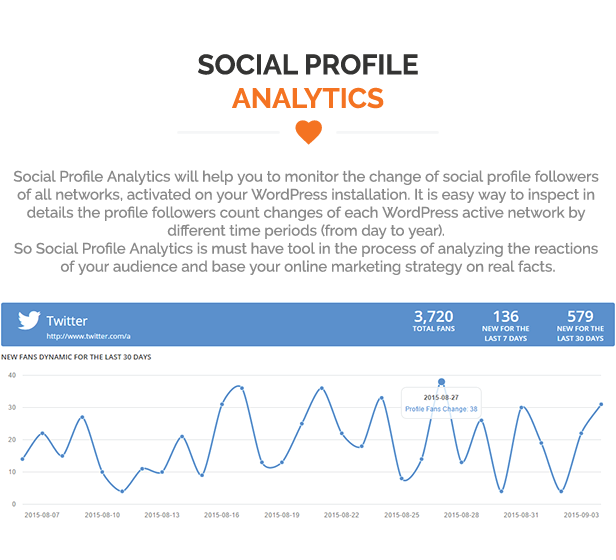This screenshot has height=560, width=616.
Task: Click the Twitter bird logo icon
Action: [29, 320]
